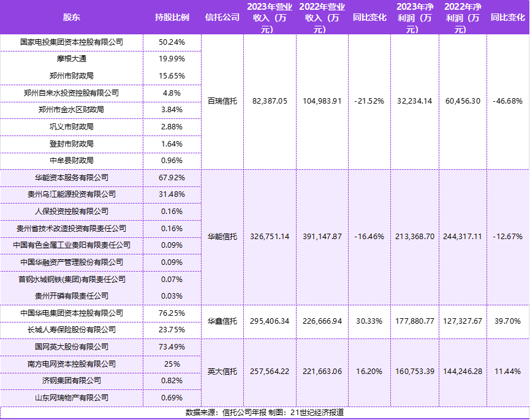Select the 人保投资控股有限公司 cell
The height and width of the screenshot is (420, 530).
click(71, 212)
